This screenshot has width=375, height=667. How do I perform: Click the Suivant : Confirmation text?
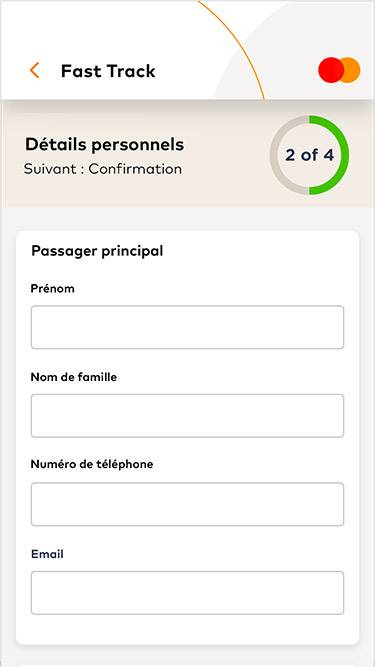click(x=103, y=169)
